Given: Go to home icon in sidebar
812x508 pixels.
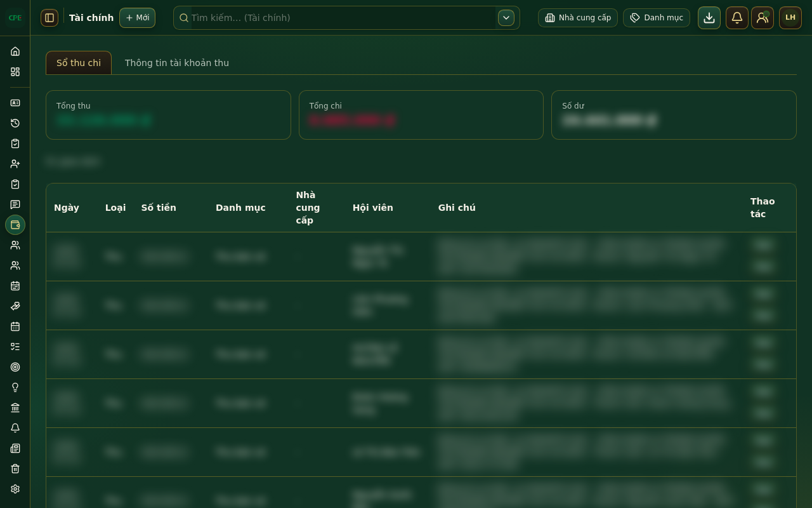Looking at the screenshot, I should (15, 51).
